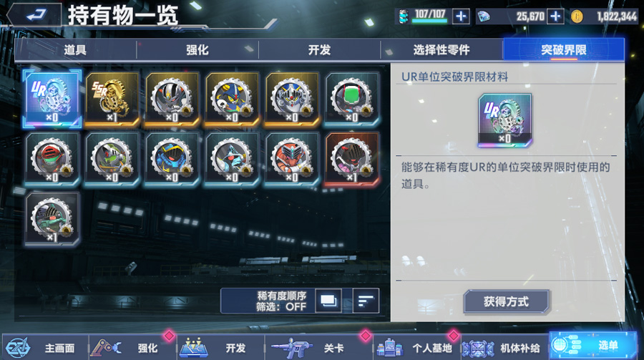Expand the 选单 menu button
644x360 pixels.
pyautogui.click(x=593, y=346)
